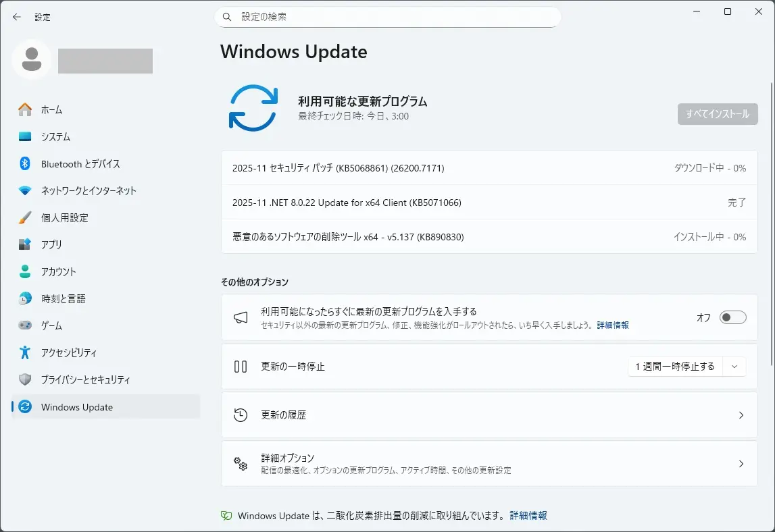Expand 詳細オプション with its chevron
The image size is (775, 532).
(x=741, y=464)
